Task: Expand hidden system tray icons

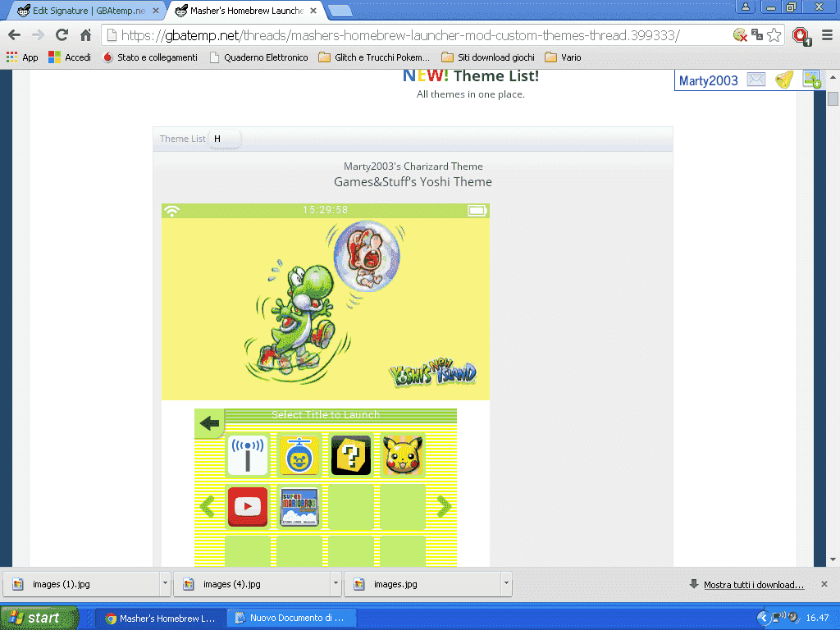Action: [764, 619]
